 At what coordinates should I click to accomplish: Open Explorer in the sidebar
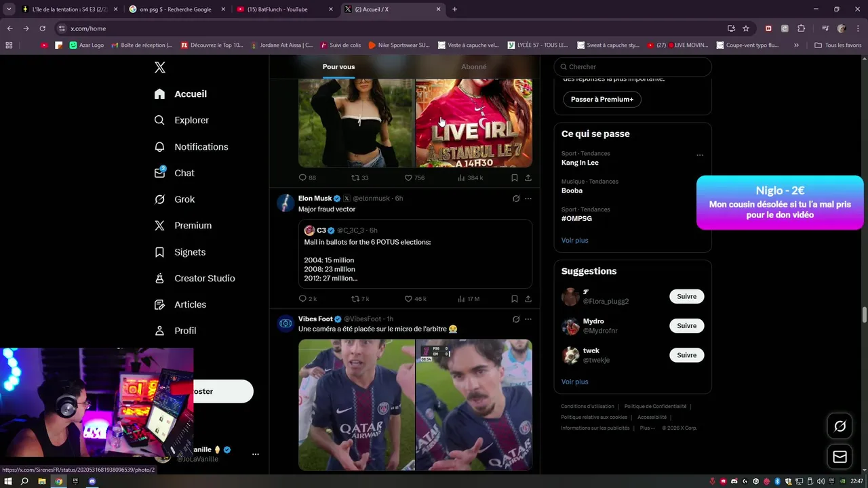point(181,120)
